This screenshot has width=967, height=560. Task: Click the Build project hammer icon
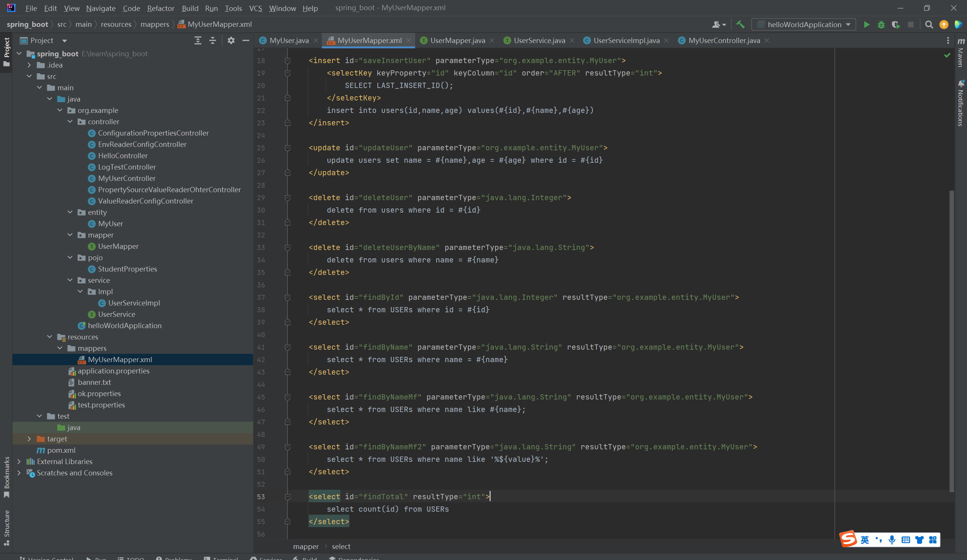point(740,25)
